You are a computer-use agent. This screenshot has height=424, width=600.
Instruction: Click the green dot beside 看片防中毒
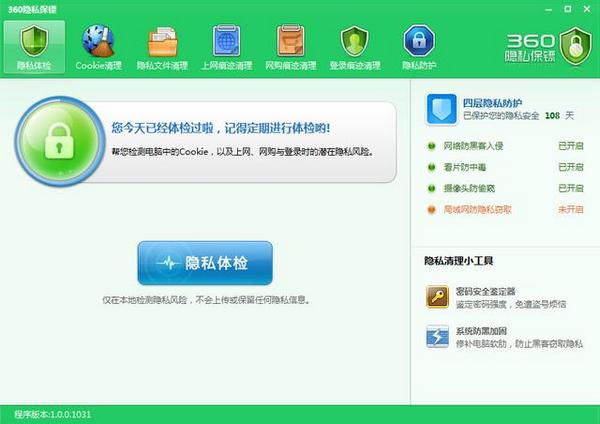432,167
